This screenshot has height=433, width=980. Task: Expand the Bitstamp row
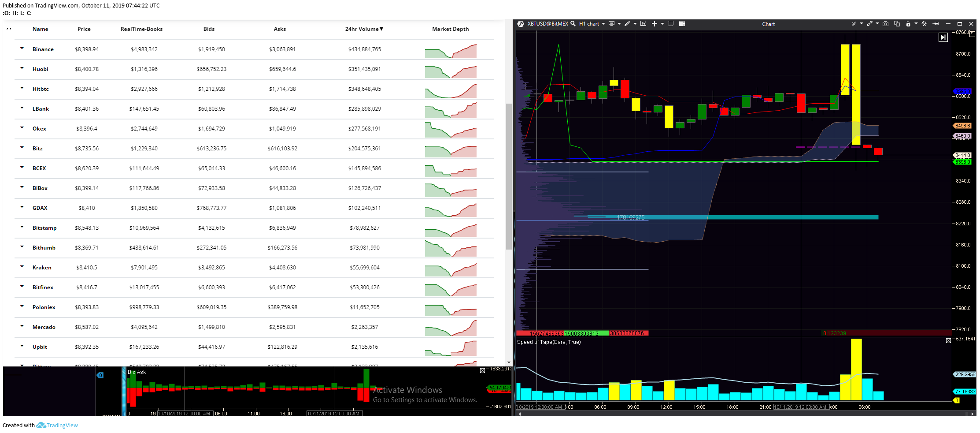click(x=22, y=227)
